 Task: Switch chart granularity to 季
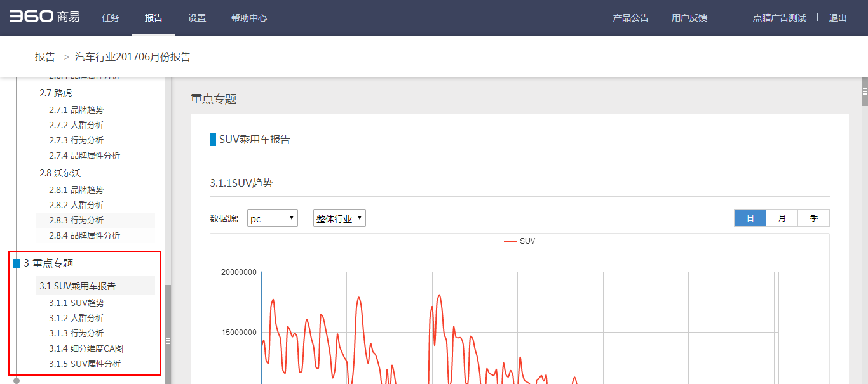[x=813, y=218]
